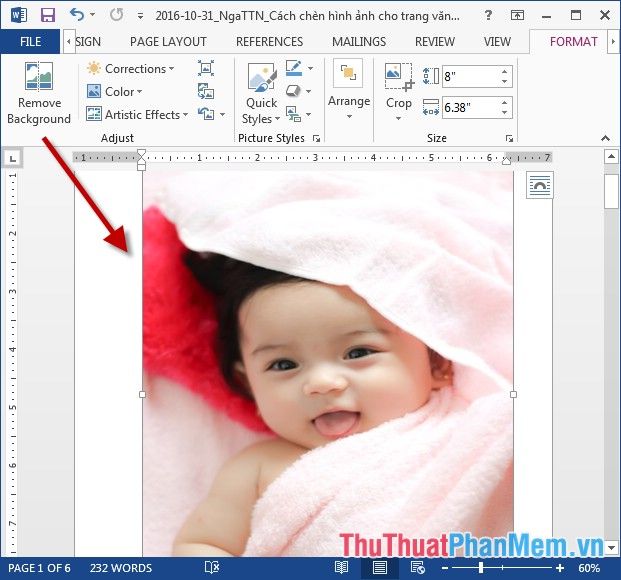Open the Quick Styles gallery
This screenshot has width=621, height=580.
261,93
